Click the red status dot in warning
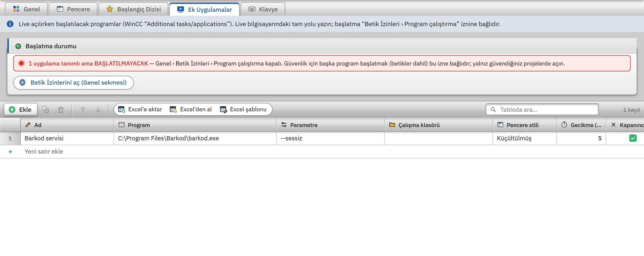 [x=21, y=63]
